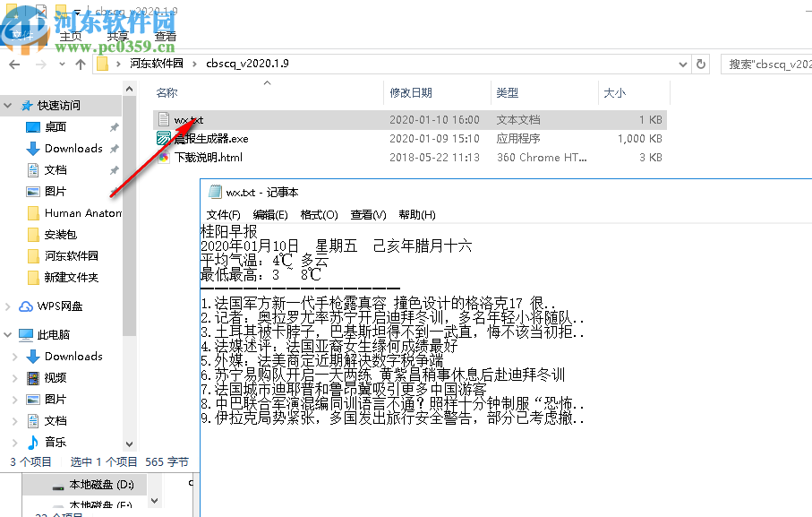Unpin Downloads from Quick Access
The width and height of the screenshot is (812, 517).
coord(115,149)
